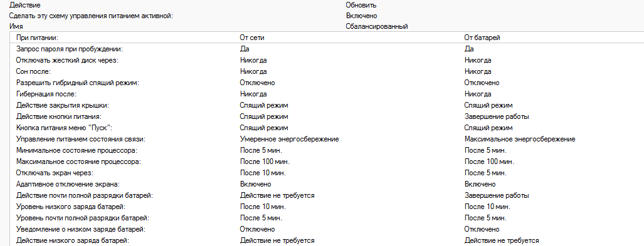Select 'Разрешить гибридный спящий режим:' label
This screenshot has width=644, height=246.
78,83
